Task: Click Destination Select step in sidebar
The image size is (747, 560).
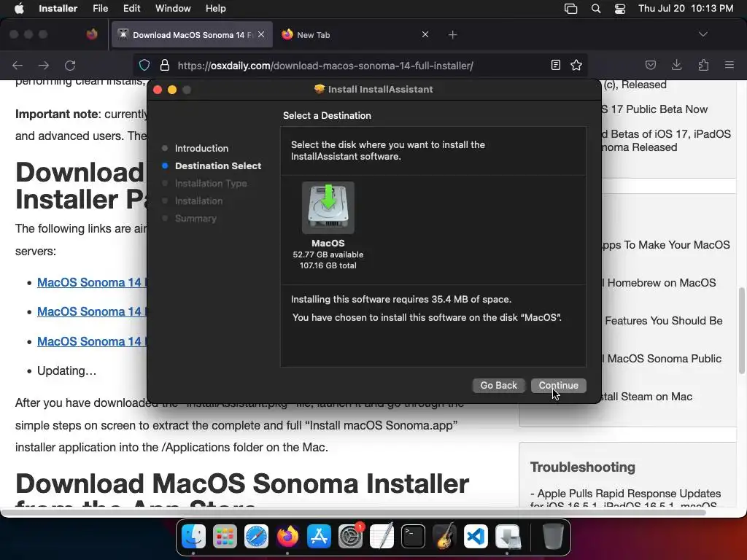Action: 218,166
